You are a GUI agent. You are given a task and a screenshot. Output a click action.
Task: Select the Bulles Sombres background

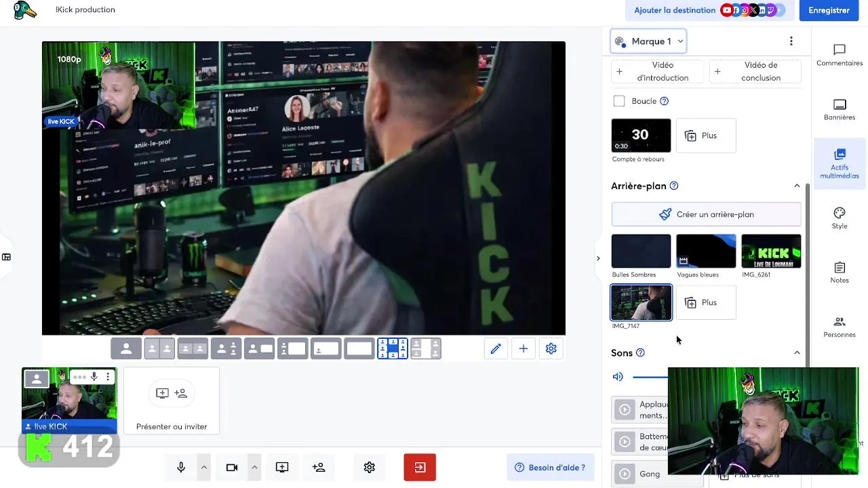[641, 251]
